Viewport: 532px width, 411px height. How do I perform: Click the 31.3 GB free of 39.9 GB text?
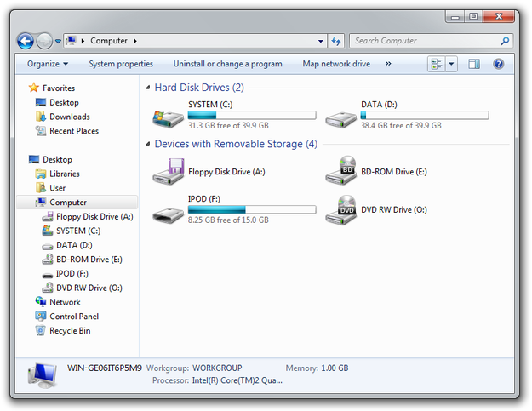tap(228, 125)
